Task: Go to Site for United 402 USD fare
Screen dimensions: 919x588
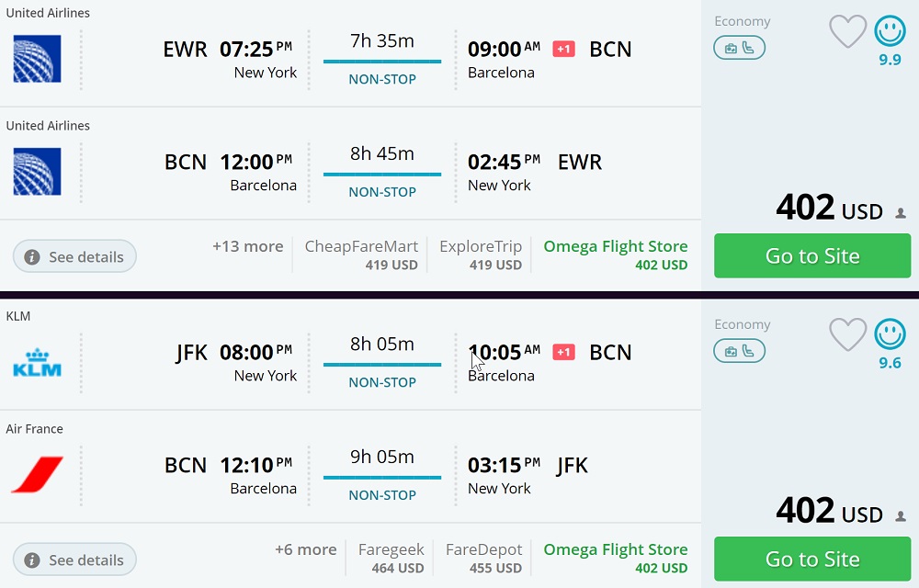Action: pyautogui.click(x=812, y=255)
